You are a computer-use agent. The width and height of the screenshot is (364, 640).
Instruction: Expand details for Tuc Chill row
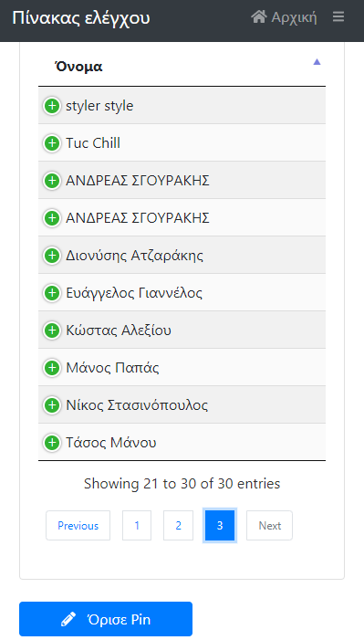pos(52,143)
